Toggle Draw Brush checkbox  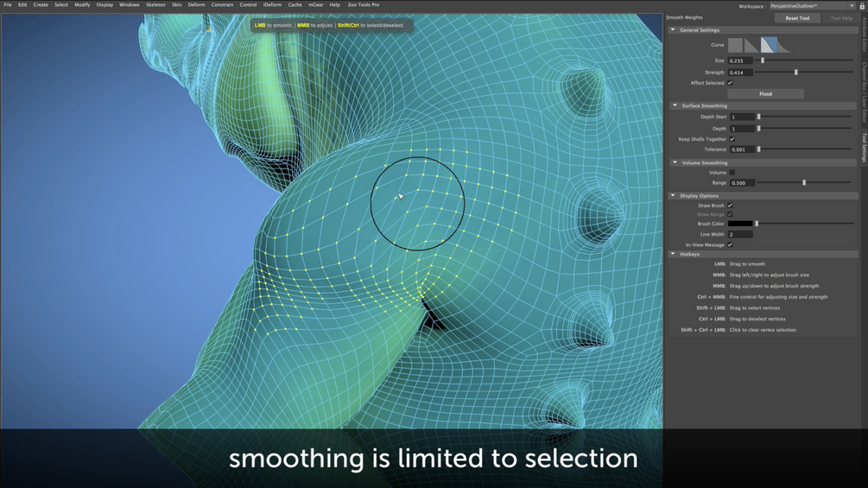(730, 206)
